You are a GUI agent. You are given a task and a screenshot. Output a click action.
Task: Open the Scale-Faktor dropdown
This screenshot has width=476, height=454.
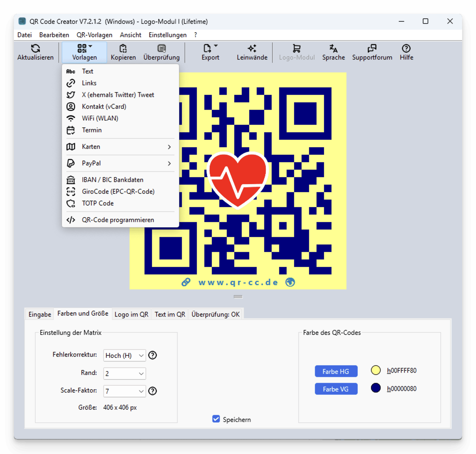[x=124, y=391]
